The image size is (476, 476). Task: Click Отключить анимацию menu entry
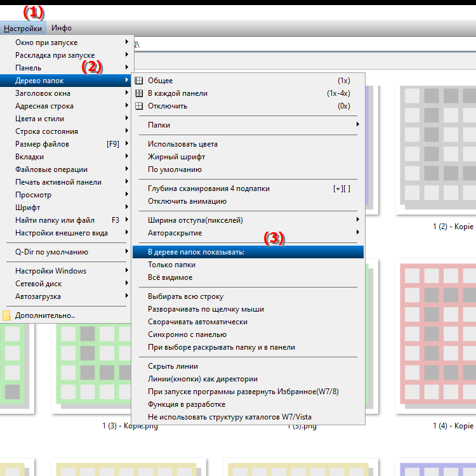(187, 201)
